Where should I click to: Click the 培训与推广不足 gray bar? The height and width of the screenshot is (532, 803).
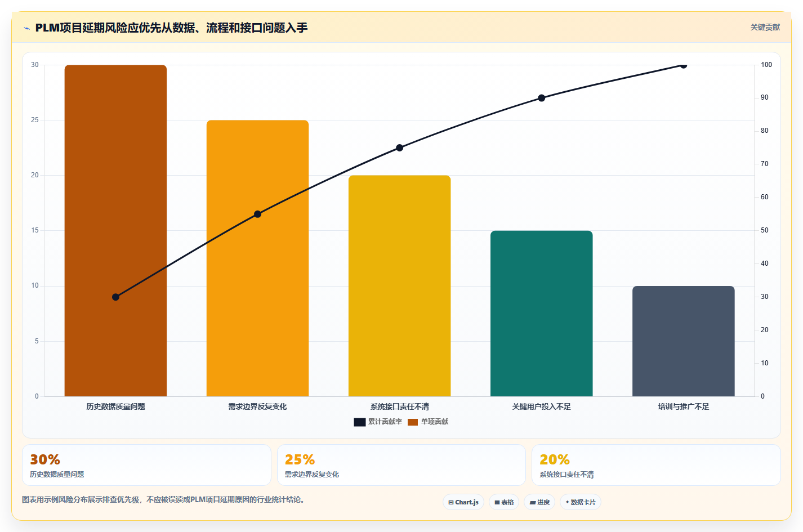point(684,341)
